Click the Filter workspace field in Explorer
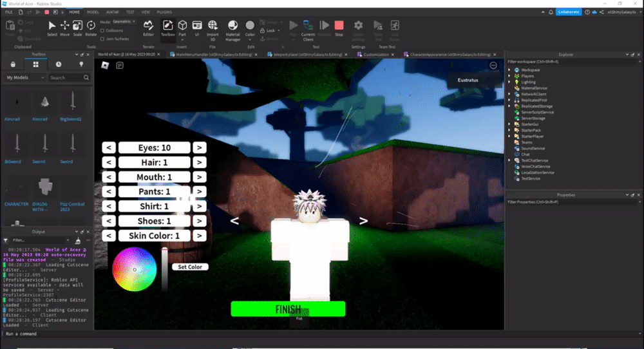Image resolution: width=644 pixels, height=349 pixels. [x=573, y=62]
